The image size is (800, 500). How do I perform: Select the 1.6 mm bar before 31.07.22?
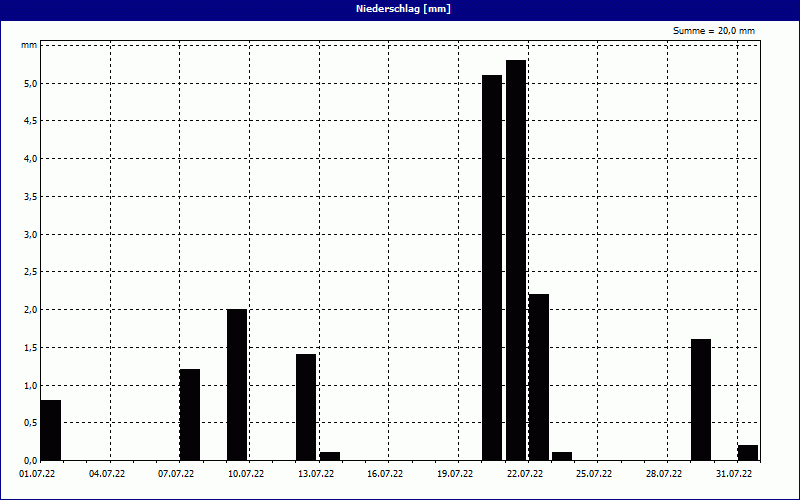point(701,399)
